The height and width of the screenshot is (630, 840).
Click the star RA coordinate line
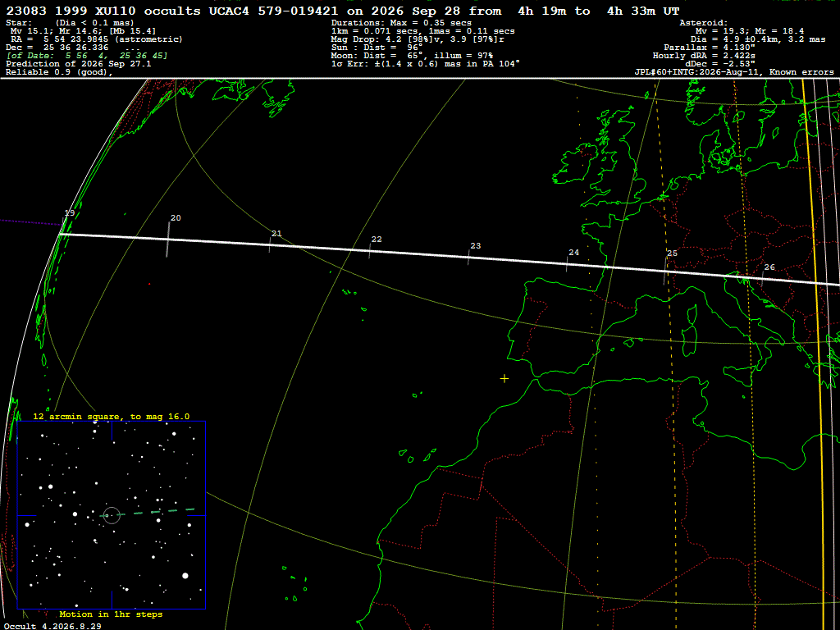(x=97, y=39)
